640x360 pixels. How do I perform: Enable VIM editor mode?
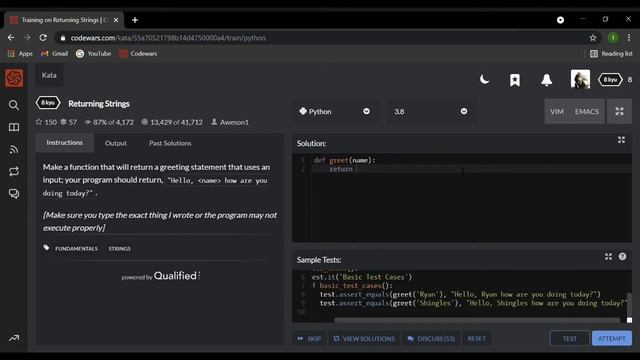pos(556,111)
